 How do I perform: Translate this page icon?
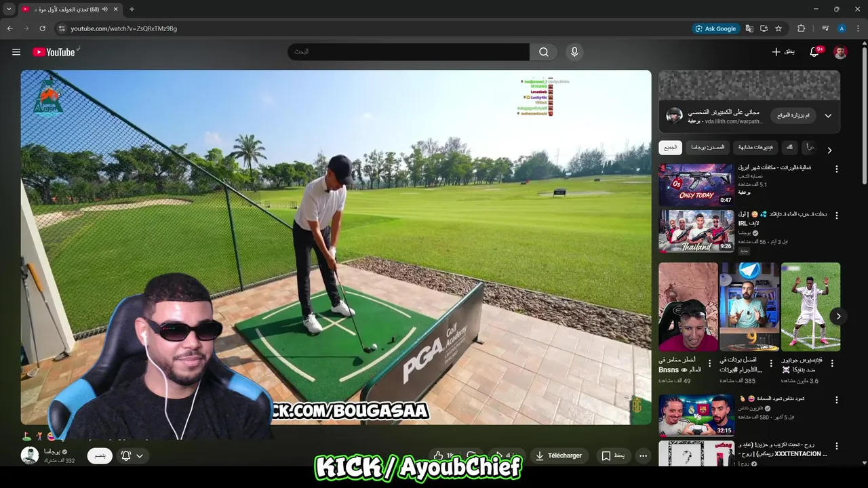[x=749, y=28]
